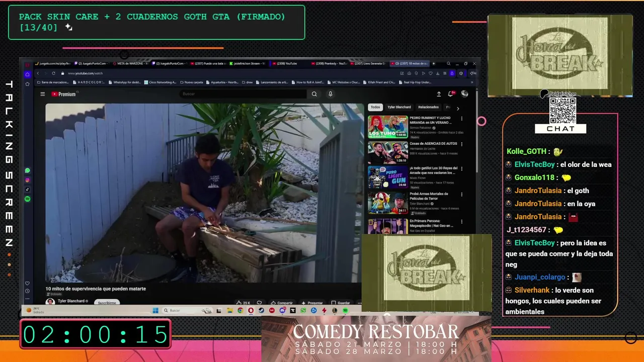Like the video with 25 K button
644x362 pixels.
coord(244,303)
